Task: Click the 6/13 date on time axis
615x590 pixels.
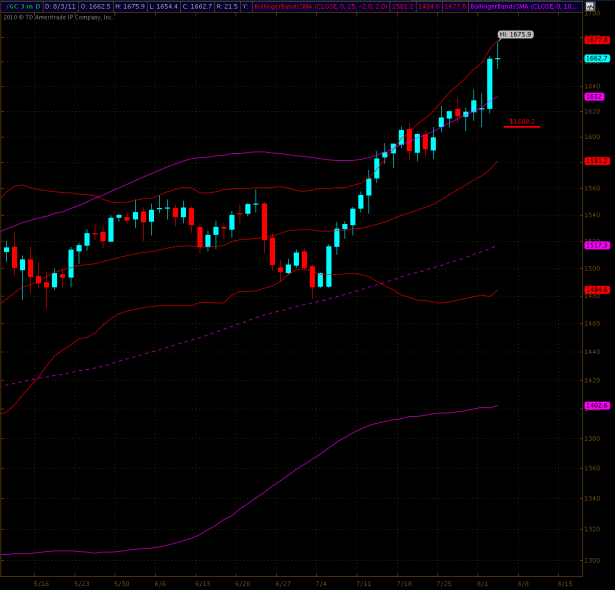Action: 203,584
